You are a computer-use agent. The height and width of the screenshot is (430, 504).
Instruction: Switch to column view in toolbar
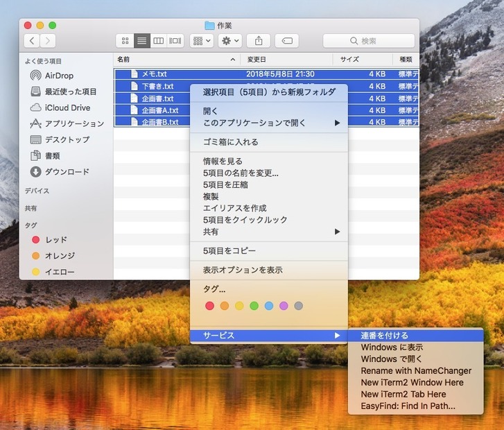point(159,41)
